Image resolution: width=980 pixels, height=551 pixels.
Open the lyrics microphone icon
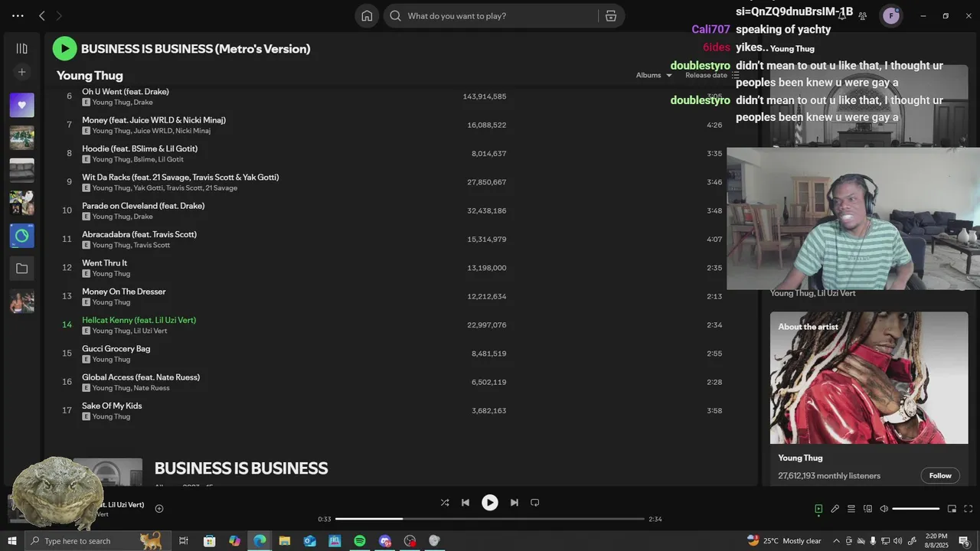835,509
